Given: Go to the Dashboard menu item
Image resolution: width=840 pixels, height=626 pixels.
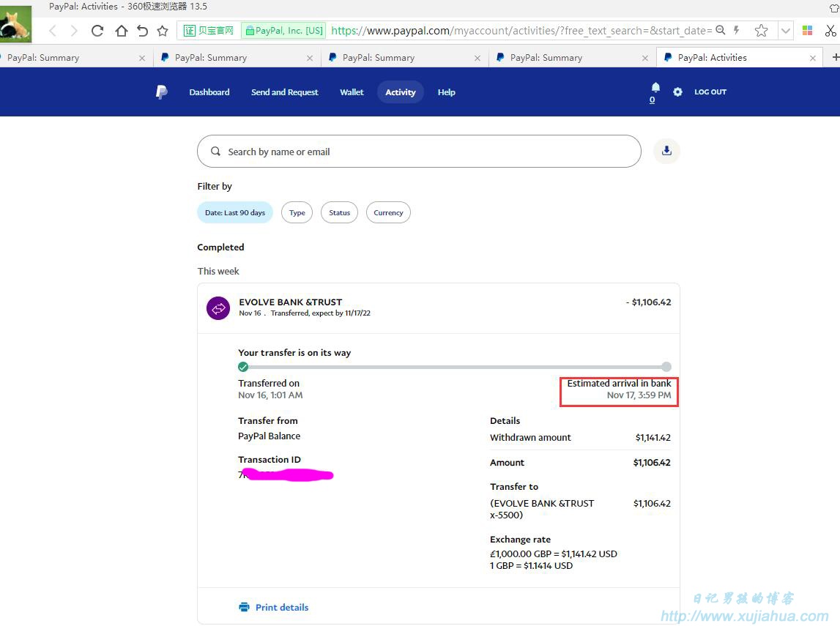Looking at the screenshot, I should click(x=209, y=92).
